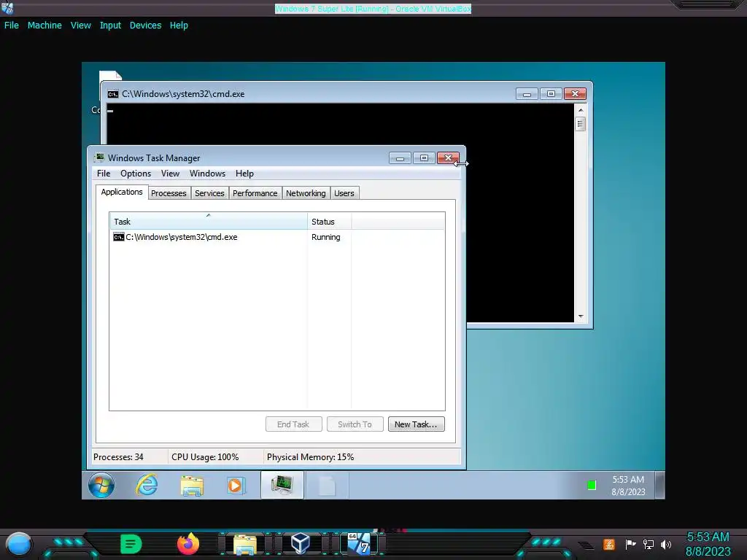The image size is (747, 560).
Task: Click guest clock showing 5:53 AM
Action: pos(628,480)
